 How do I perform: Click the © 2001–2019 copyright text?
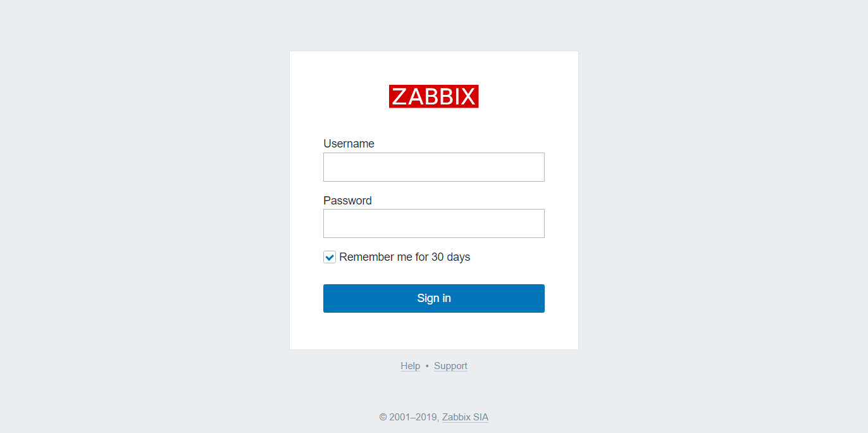tap(408, 417)
